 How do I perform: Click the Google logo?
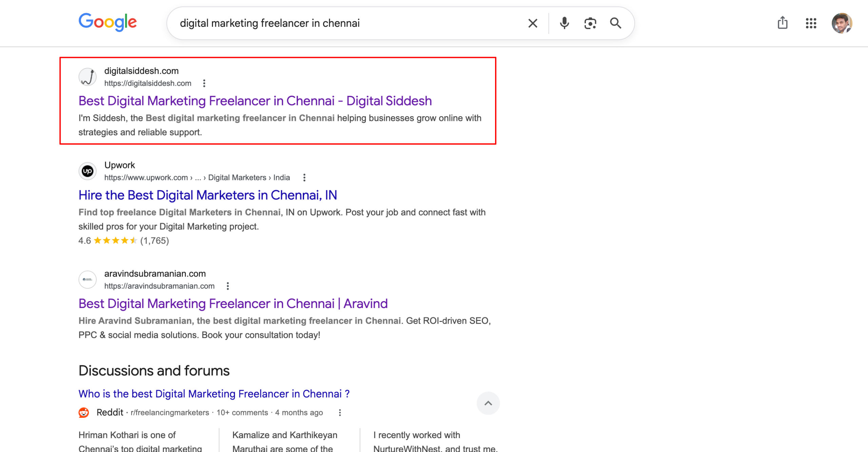[x=108, y=22]
